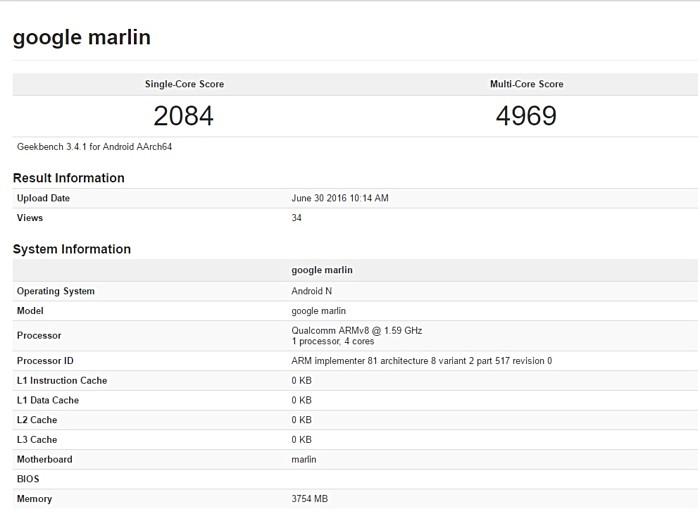
Task: Select the Result Information heading
Action: (69, 178)
